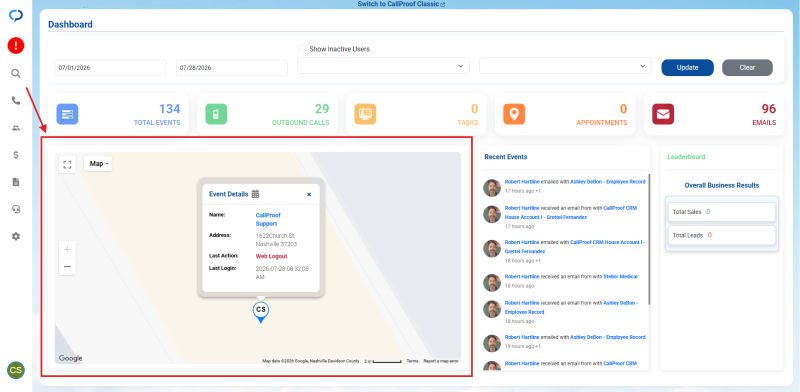Click the Outbound Calls phone icon
Image resolution: width=800 pixels, height=392 pixels.
point(216,114)
